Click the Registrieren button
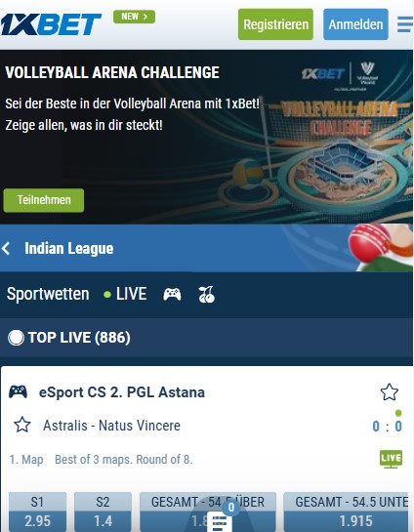 tap(275, 24)
